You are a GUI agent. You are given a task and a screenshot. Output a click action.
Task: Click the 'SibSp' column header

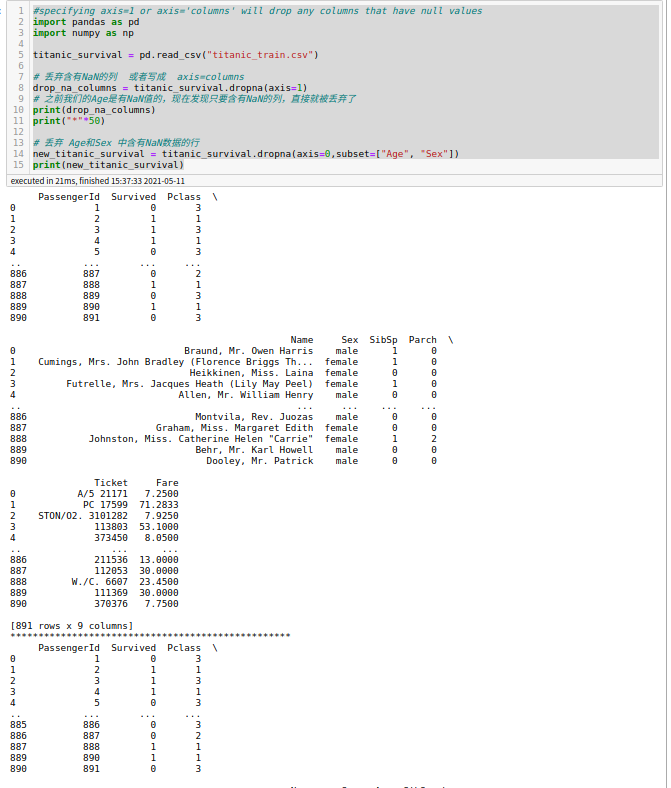pos(384,340)
